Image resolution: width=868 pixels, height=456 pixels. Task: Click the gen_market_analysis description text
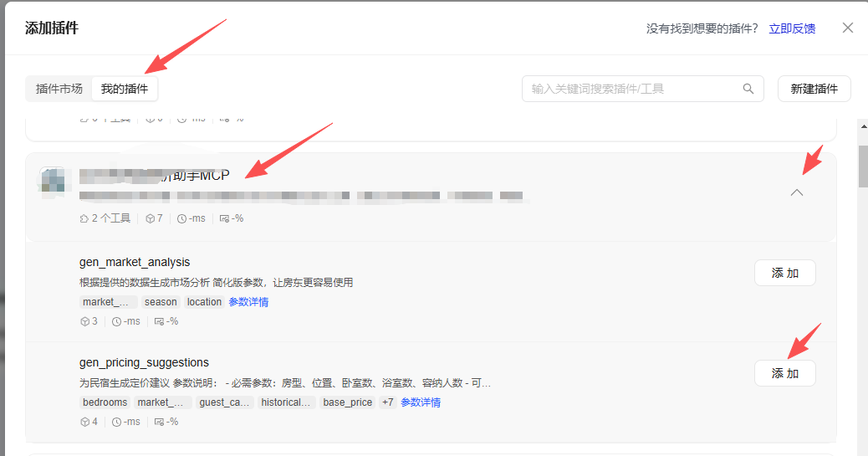(x=216, y=283)
